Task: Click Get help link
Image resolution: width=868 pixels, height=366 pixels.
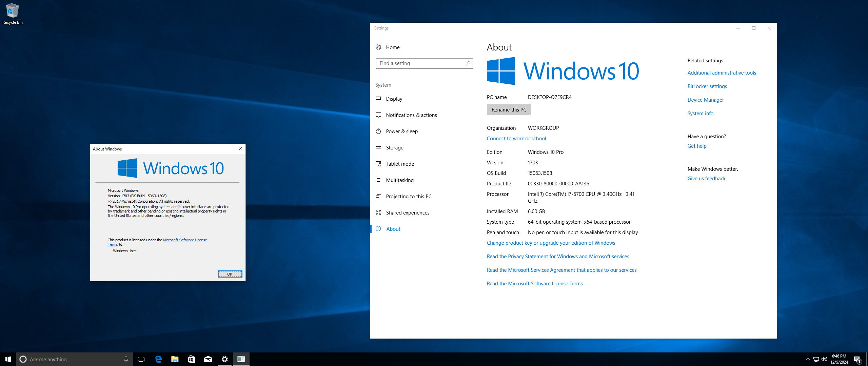Action: [697, 146]
